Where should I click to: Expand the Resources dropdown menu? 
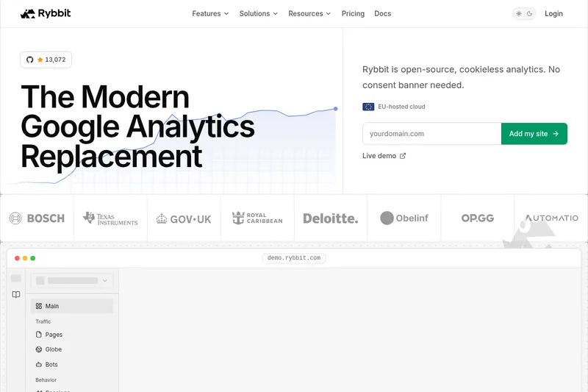click(x=309, y=13)
